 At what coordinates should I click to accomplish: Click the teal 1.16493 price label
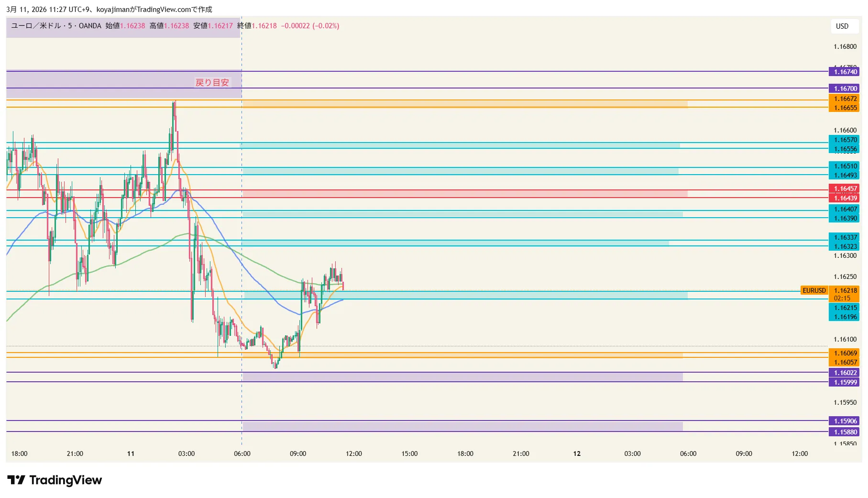(844, 175)
